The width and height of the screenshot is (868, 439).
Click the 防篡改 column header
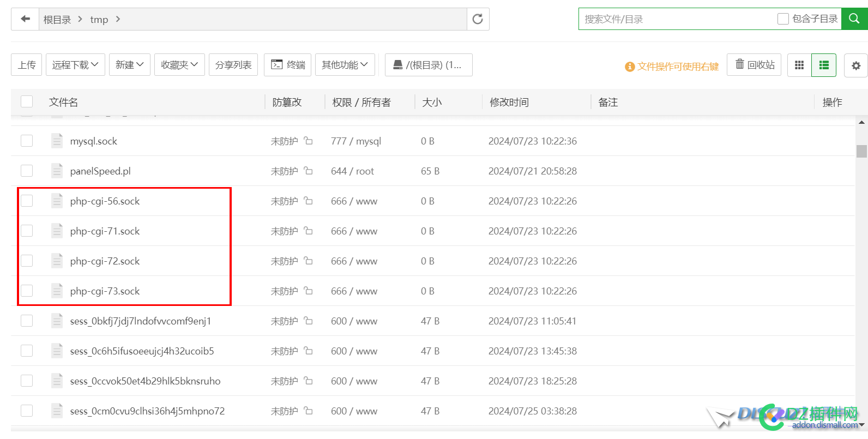(x=287, y=102)
